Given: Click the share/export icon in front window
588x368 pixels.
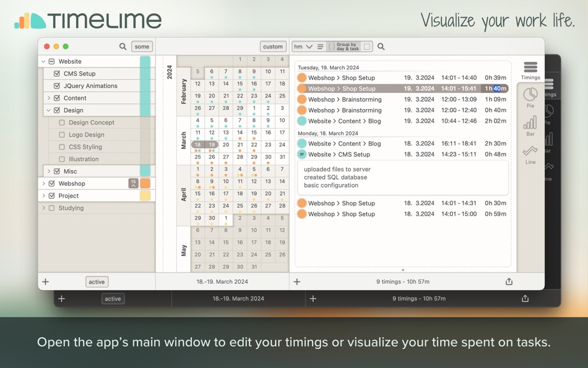Looking at the screenshot, I should tap(509, 281).
